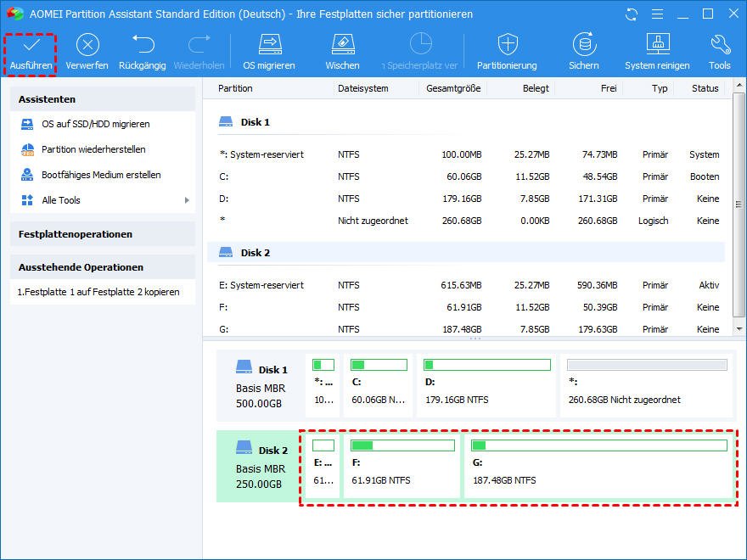The image size is (747, 560).
Task: Select Disk 2 Basis MBR 250.00GB tile
Action: [260, 467]
